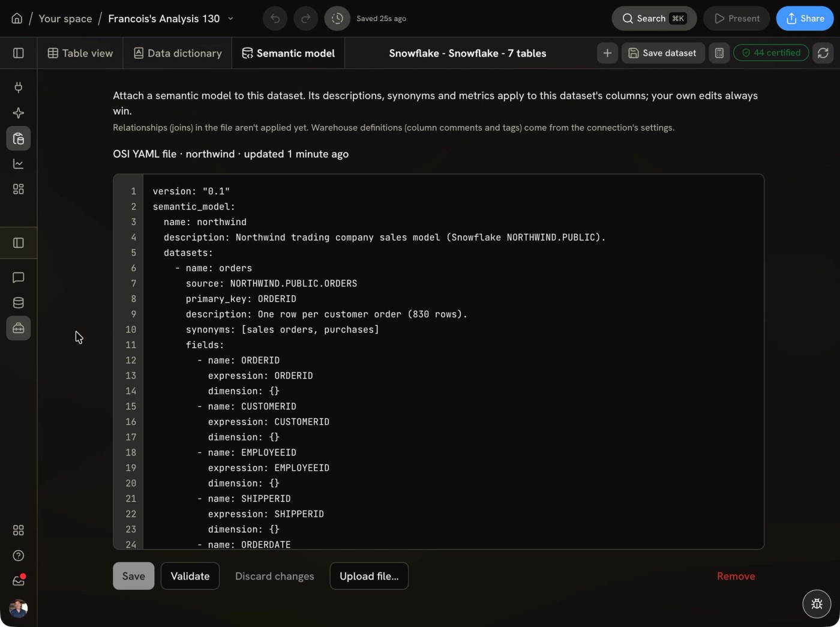
Task: Click the 'datasets:' line in the editor
Action: point(188,253)
